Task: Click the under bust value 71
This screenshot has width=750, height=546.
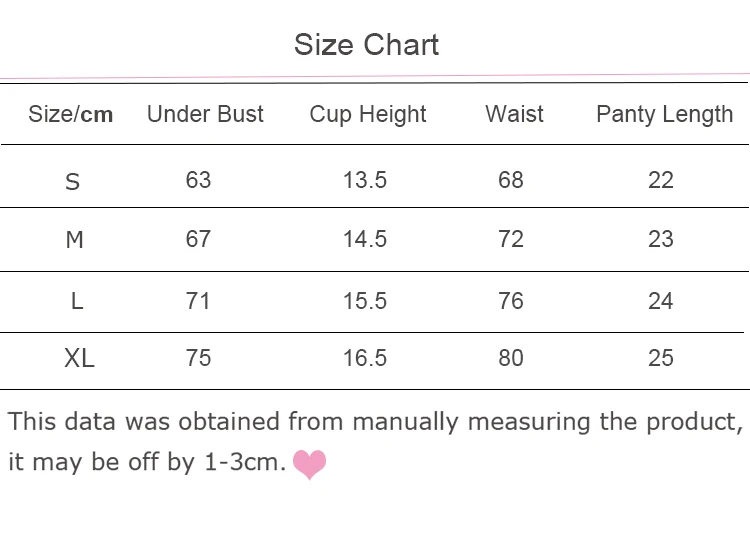Action: click(198, 300)
